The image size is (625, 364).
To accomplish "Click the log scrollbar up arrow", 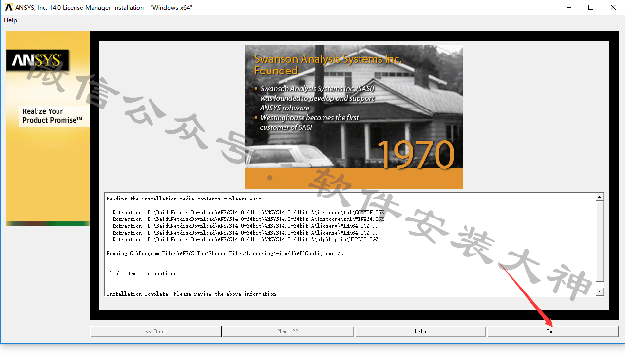I will click(600, 197).
